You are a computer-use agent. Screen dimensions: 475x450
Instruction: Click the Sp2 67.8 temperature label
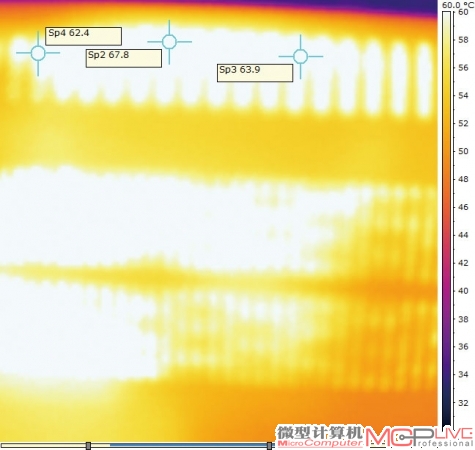[124, 58]
